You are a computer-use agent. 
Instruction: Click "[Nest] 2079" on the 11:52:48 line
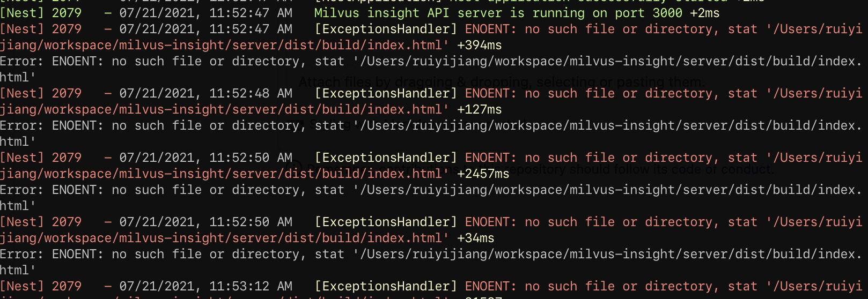(41, 93)
